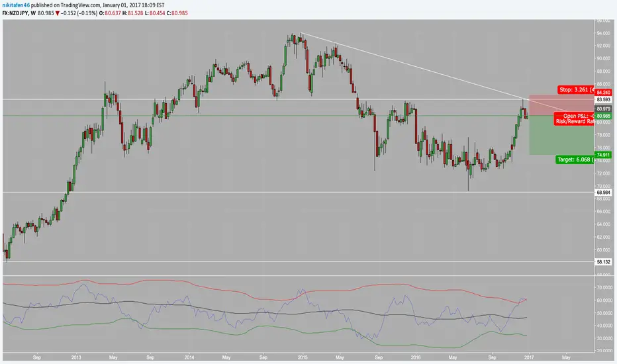617x364 pixels.
Task: Click the green 80.985 current price tag
Action: tap(603, 116)
